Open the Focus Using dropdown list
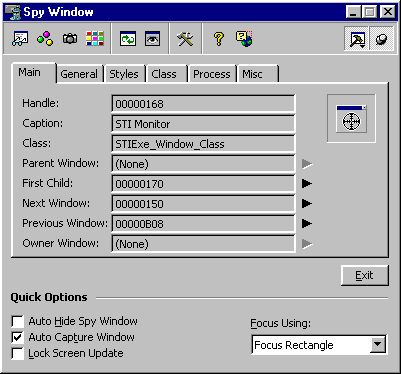The height and width of the screenshot is (374, 401). pyautogui.click(x=378, y=344)
